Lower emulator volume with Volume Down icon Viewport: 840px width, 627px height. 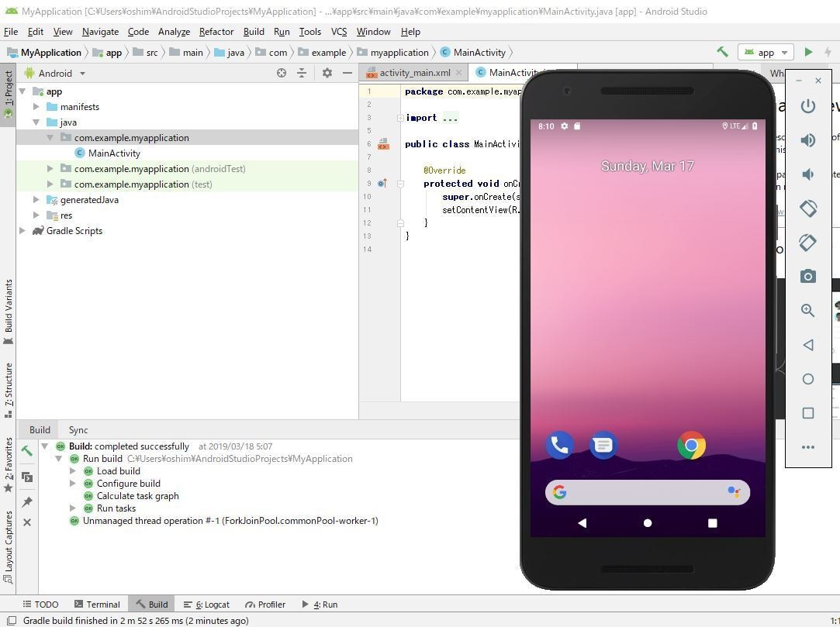click(807, 174)
